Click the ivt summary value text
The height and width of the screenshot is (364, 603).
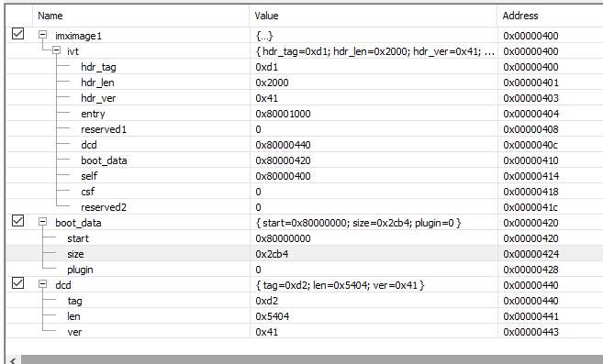375,51
